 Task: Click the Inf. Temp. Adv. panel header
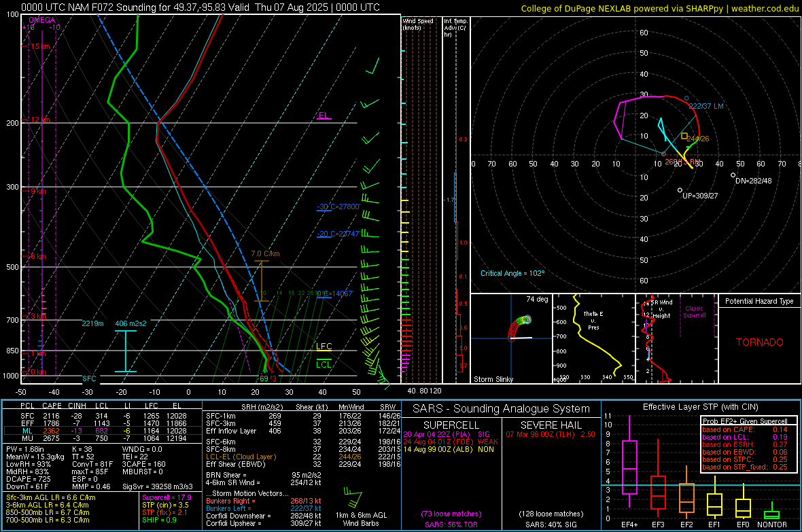[455, 28]
